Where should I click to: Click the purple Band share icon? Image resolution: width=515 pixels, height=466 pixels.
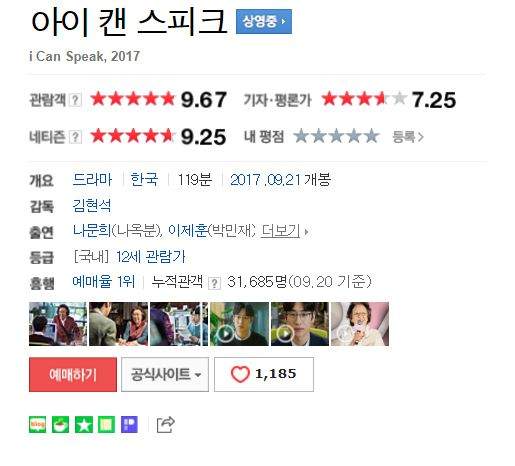(129, 424)
